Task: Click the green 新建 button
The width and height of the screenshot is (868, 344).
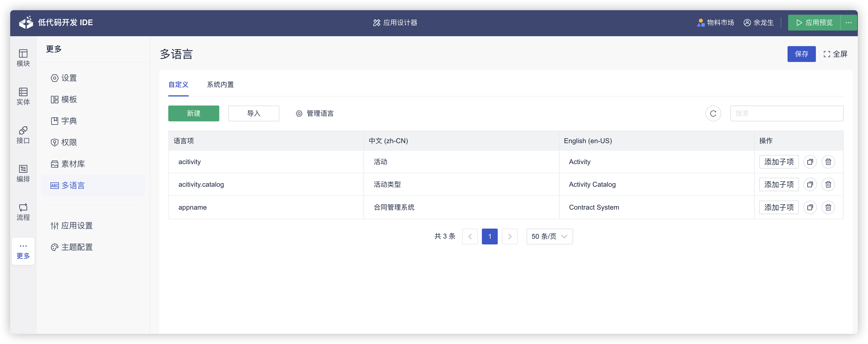Action: [x=193, y=113]
